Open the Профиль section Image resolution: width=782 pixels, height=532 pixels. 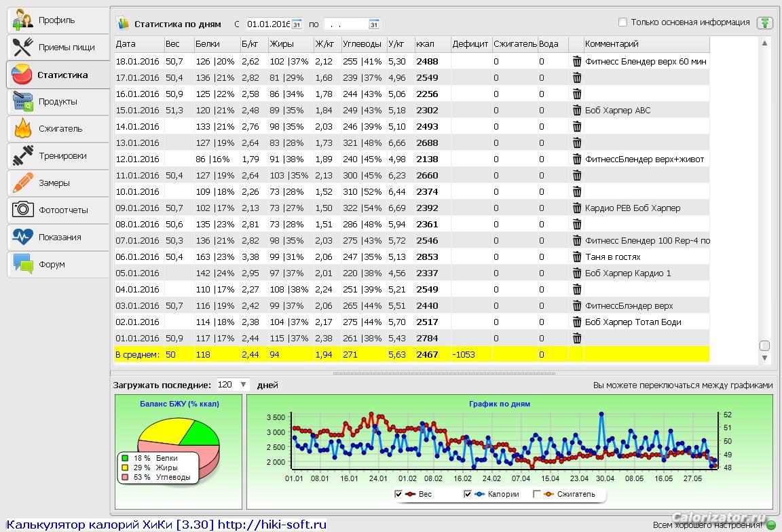(x=58, y=20)
